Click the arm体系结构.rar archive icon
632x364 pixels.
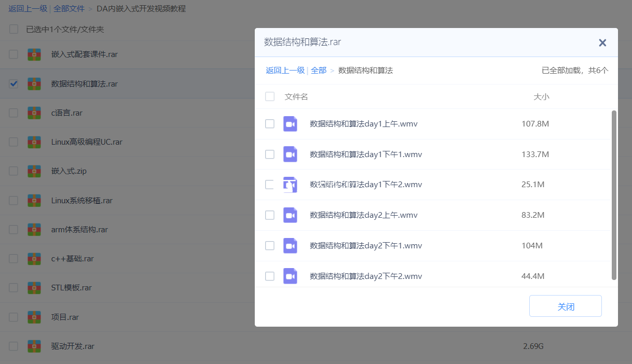pyautogui.click(x=34, y=229)
